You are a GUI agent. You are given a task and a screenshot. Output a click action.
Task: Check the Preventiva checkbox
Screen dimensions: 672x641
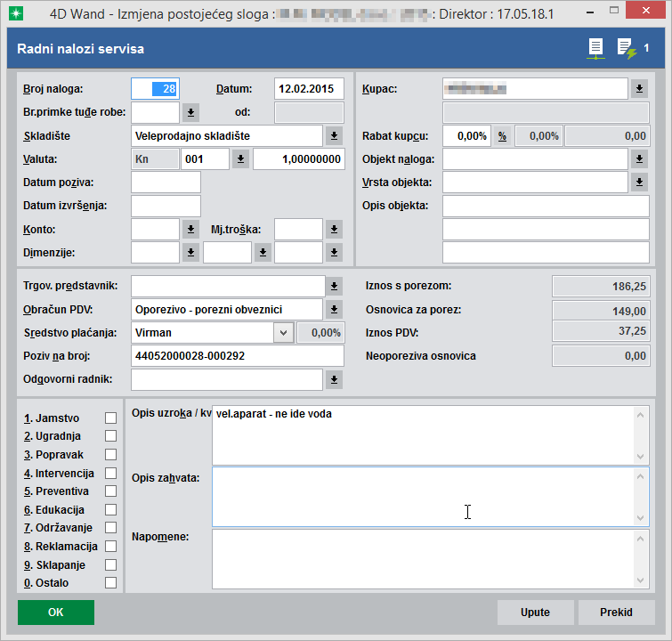(110, 491)
